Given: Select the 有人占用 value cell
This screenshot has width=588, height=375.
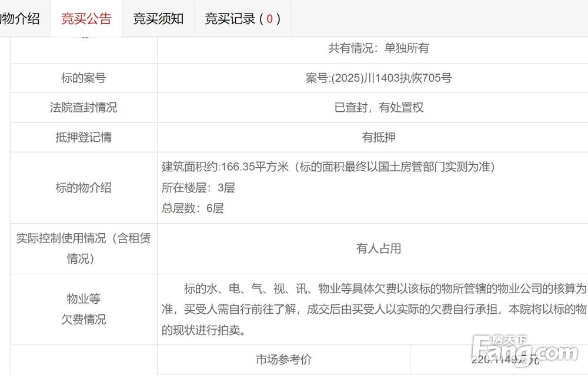Looking at the screenshot, I should (x=378, y=248).
